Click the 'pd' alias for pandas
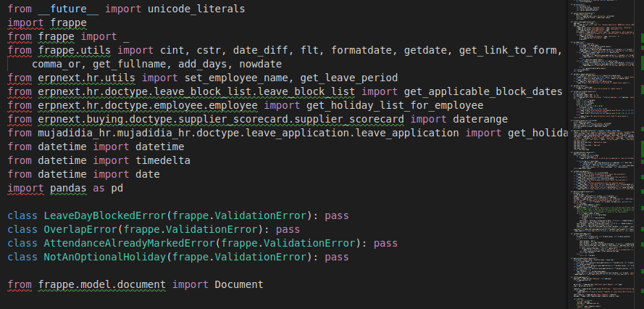This screenshot has width=644, height=309. tap(117, 189)
